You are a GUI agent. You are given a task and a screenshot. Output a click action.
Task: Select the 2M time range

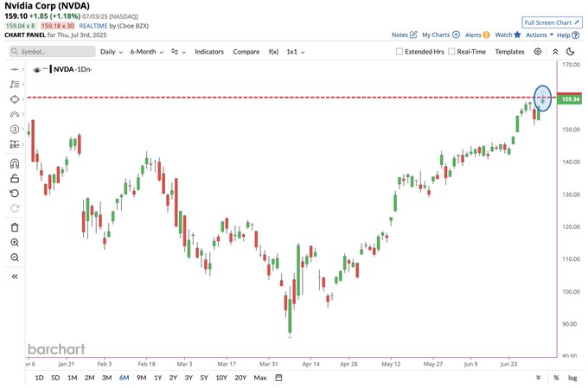89,378
